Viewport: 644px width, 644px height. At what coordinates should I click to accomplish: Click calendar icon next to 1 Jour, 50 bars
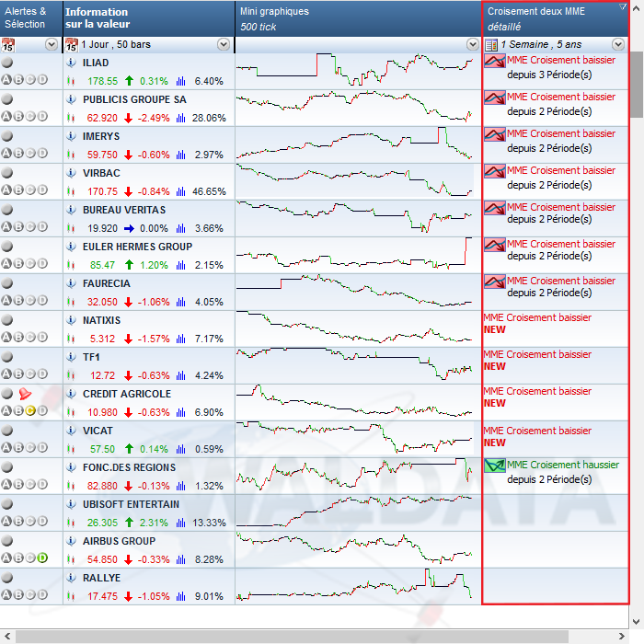(72, 44)
